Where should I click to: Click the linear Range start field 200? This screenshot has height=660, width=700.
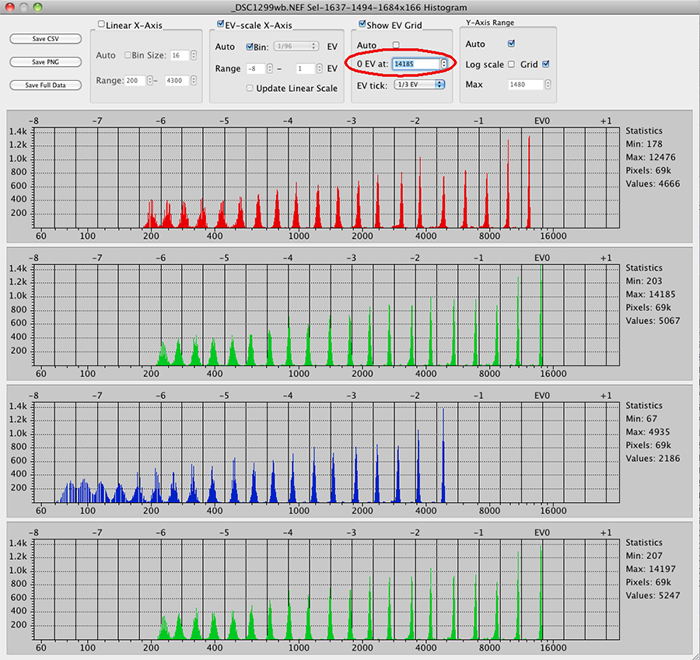pos(135,81)
